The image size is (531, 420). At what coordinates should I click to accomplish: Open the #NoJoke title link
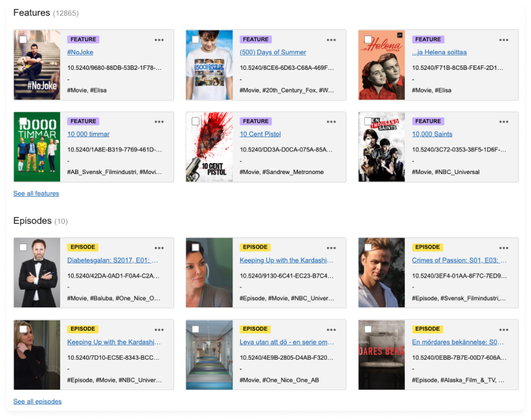point(80,52)
